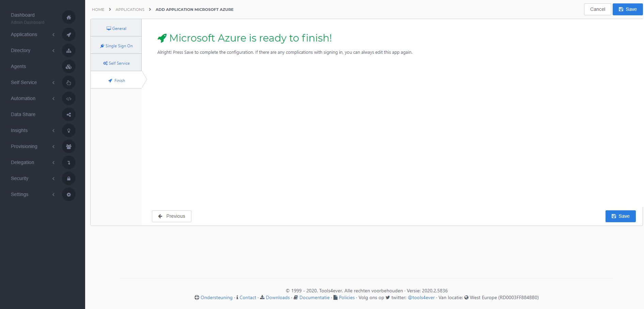Expand the Settings sidebar chevron

tap(53, 194)
